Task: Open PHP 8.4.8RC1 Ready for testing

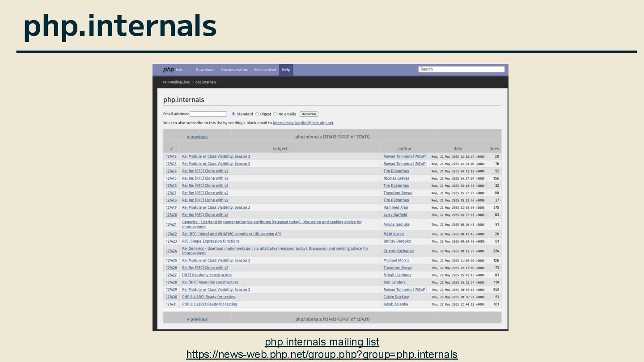Action: click(x=208, y=297)
